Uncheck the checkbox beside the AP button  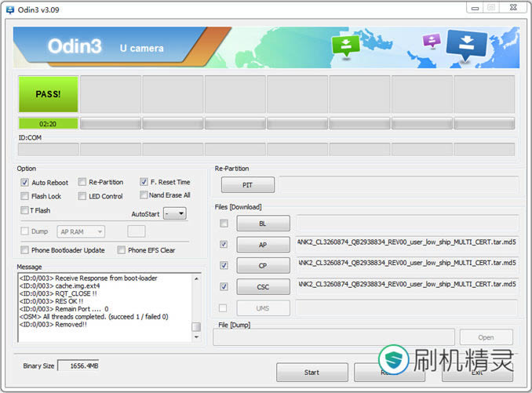point(224,245)
